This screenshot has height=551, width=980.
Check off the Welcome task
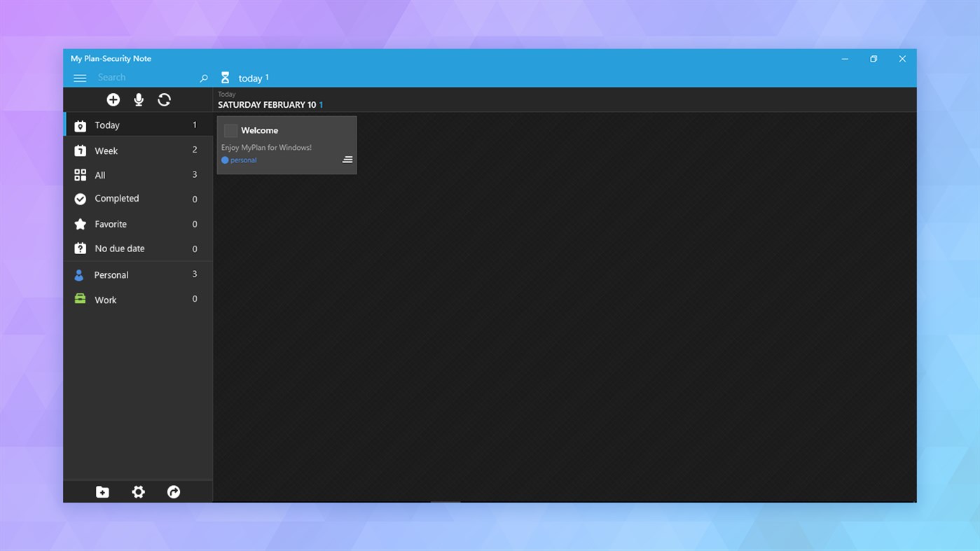coord(230,130)
